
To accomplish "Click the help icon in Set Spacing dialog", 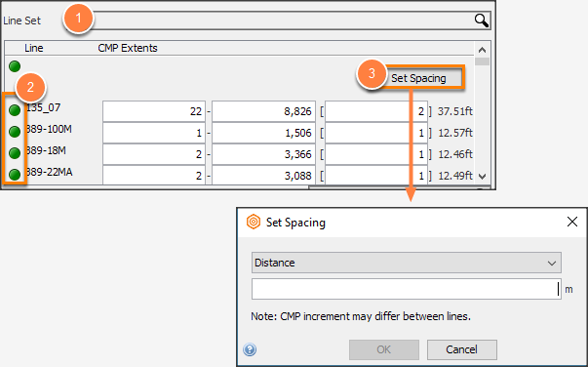I will pyautogui.click(x=250, y=349).
